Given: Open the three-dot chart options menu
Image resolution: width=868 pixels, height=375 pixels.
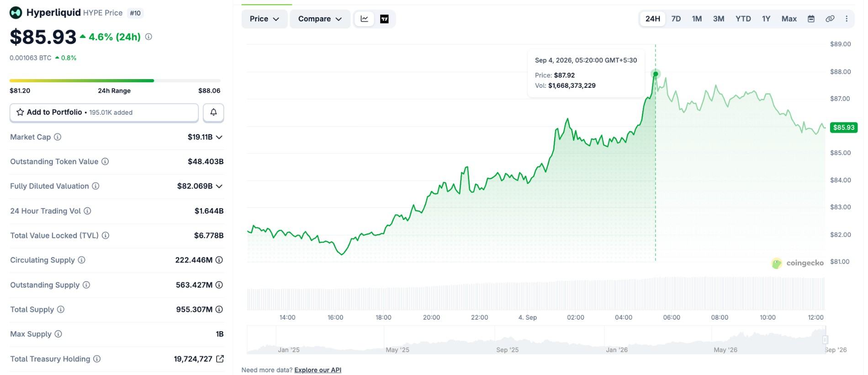Looking at the screenshot, I should pyautogui.click(x=847, y=19).
